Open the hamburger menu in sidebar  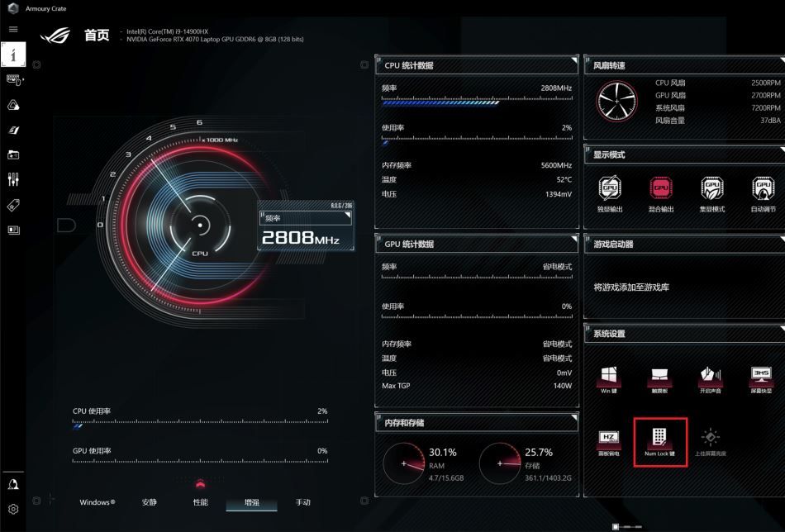point(12,29)
